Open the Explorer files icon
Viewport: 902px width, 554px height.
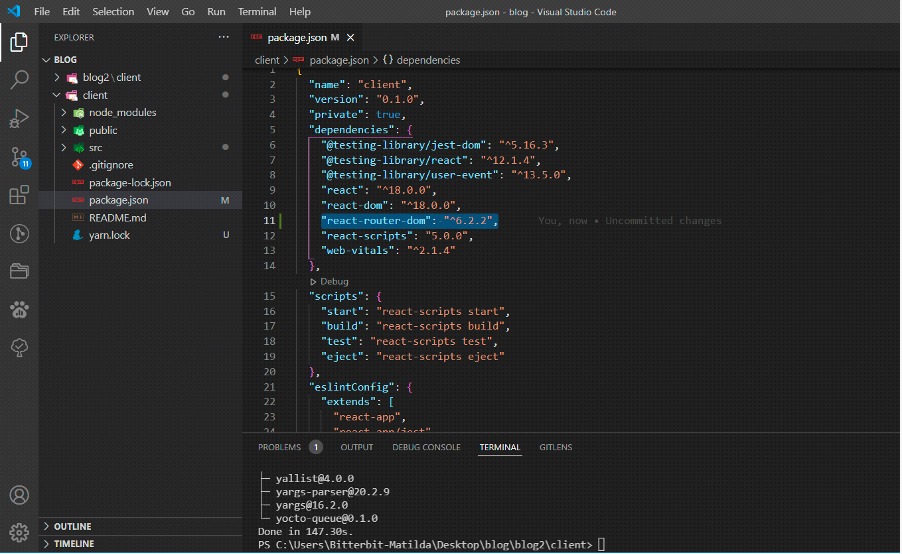(19, 42)
